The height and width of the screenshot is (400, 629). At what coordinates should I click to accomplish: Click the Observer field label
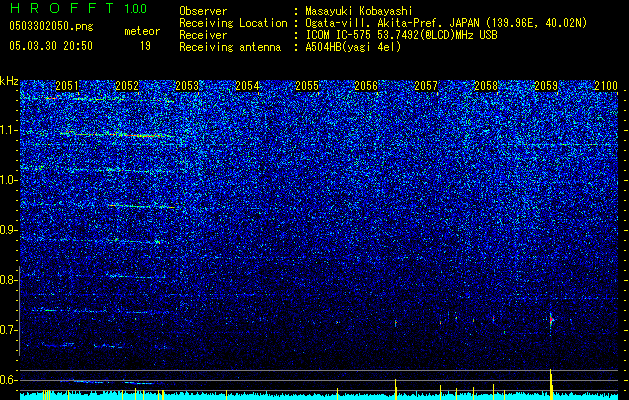click(x=203, y=11)
